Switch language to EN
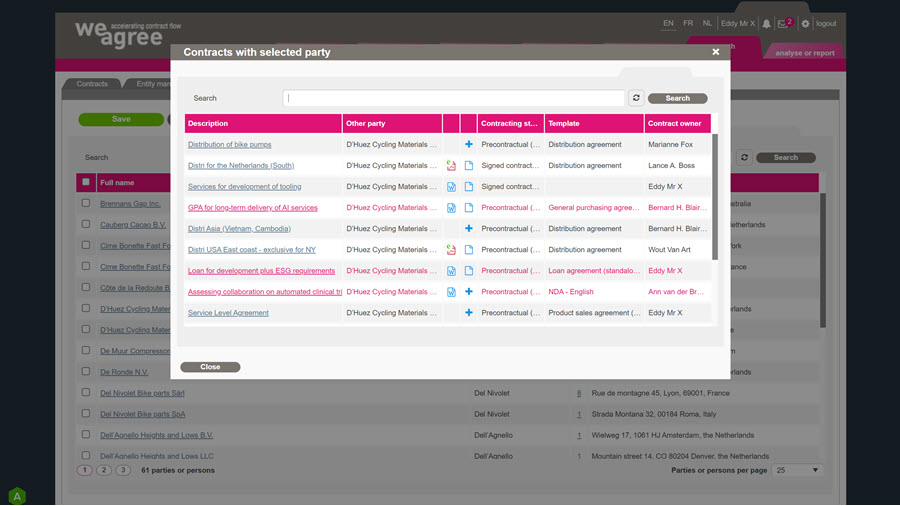Viewport: 900px width, 506px height. (x=668, y=24)
